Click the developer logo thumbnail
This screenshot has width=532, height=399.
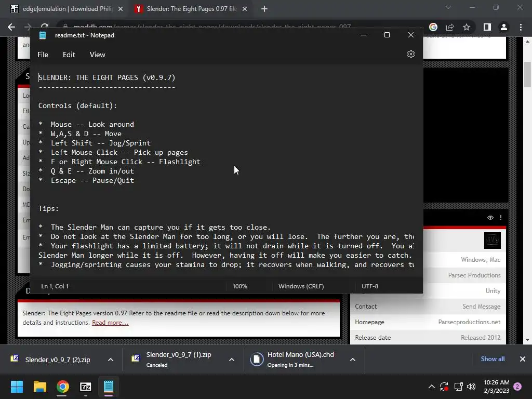tap(493, 241)
